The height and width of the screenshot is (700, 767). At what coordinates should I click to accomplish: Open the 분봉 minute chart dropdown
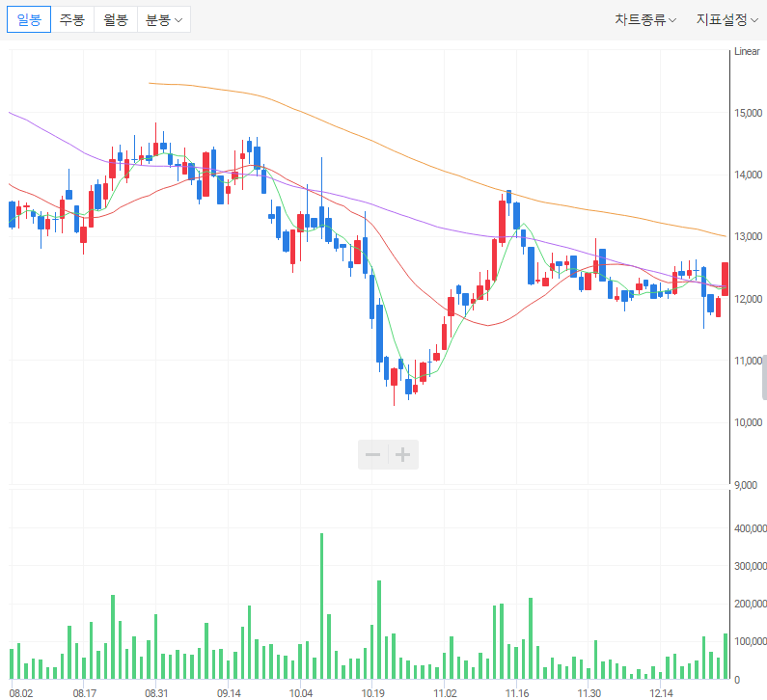(x=164, y=19)
